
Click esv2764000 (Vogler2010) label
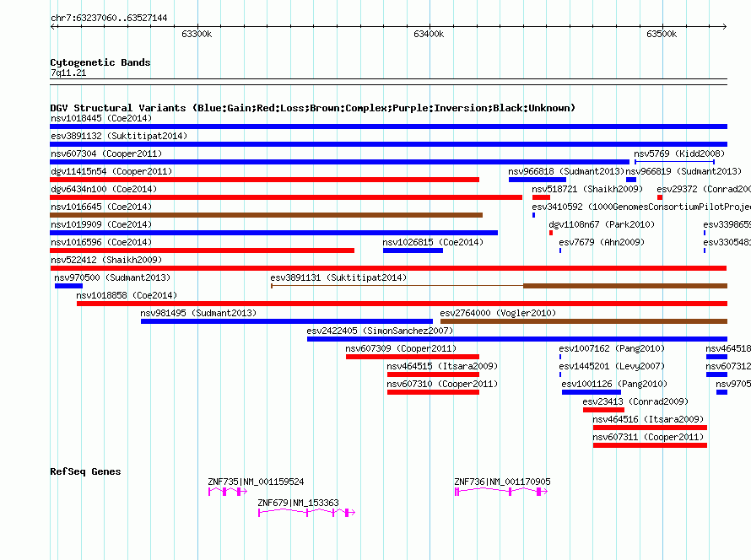tap(498, 313)
